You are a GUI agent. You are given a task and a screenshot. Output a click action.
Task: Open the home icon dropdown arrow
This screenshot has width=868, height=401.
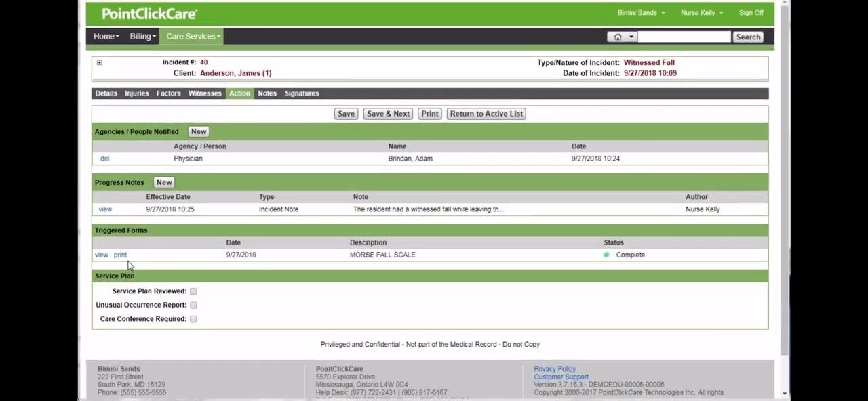[631, 37]
